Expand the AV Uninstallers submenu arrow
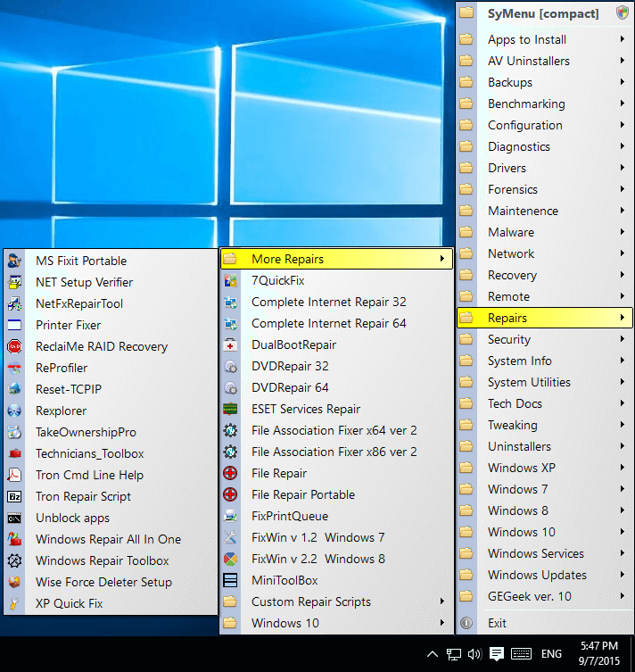The width and height of the screenshot is (635, 672). pos(623,61)
